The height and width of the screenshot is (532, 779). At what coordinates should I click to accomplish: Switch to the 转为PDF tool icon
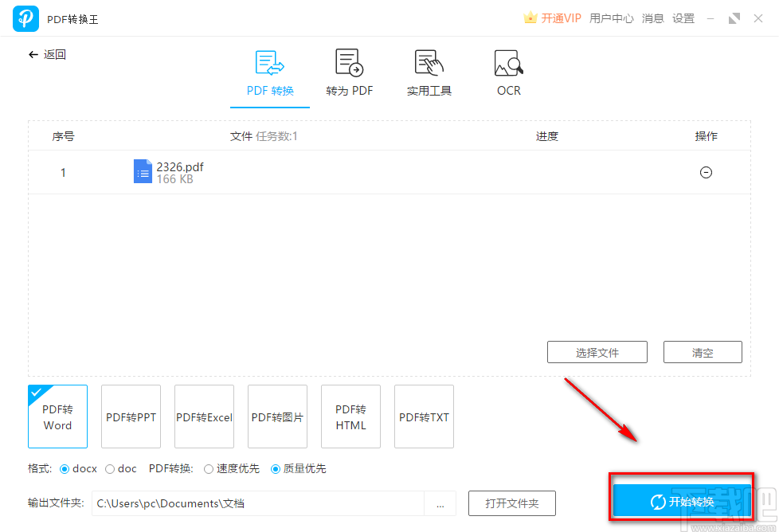click(x=349, y=62)
